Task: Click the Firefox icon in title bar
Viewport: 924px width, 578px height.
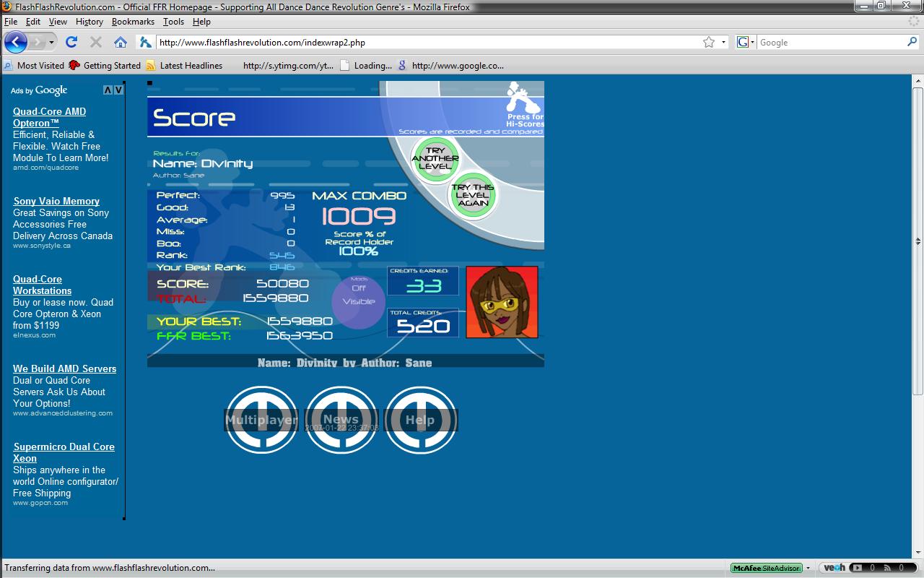Action: point(7,7)
